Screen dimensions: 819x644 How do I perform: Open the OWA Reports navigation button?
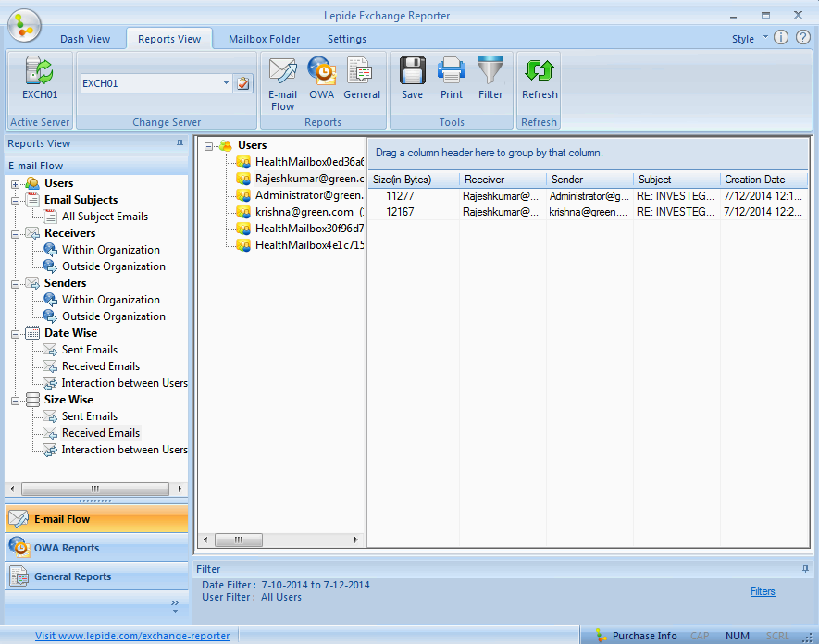point(96,548)
